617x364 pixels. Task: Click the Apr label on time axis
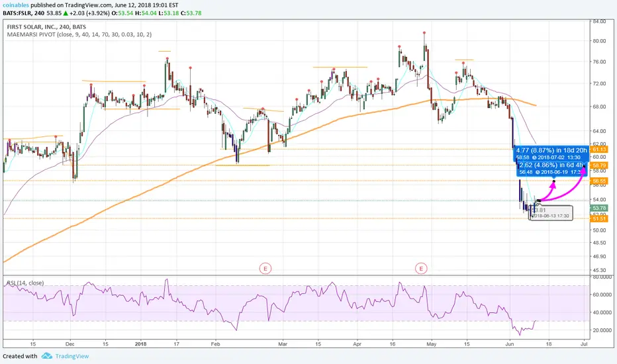point(357,344)
